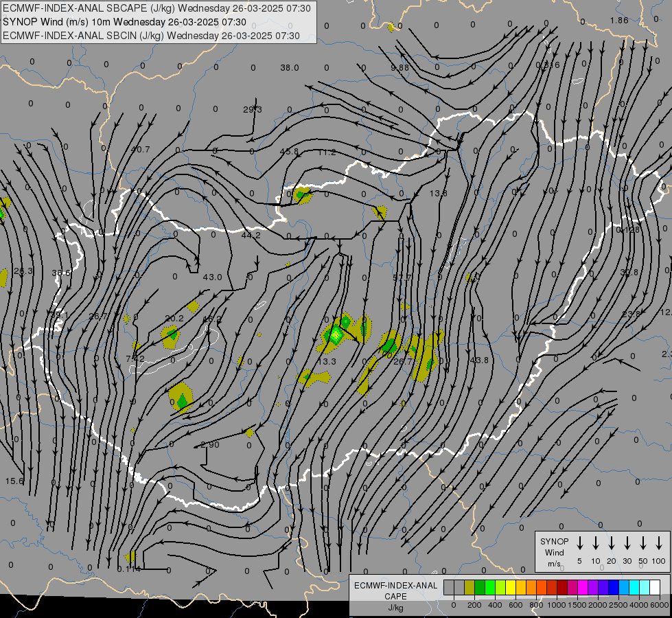
Task: Click the 'ECMWF-INDEX-ANAL CAPE J/kg' legend caption
Action: point(395,597)
